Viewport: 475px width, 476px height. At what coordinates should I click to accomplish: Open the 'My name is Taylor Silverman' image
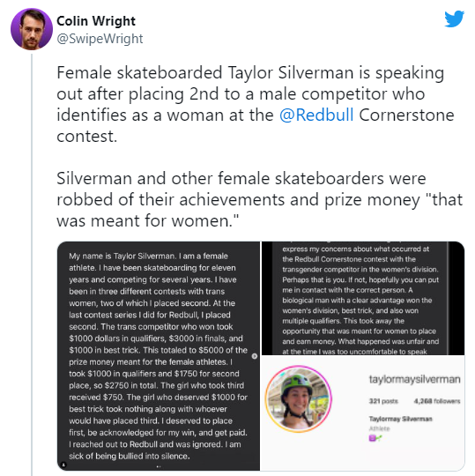tap(159, 356)
